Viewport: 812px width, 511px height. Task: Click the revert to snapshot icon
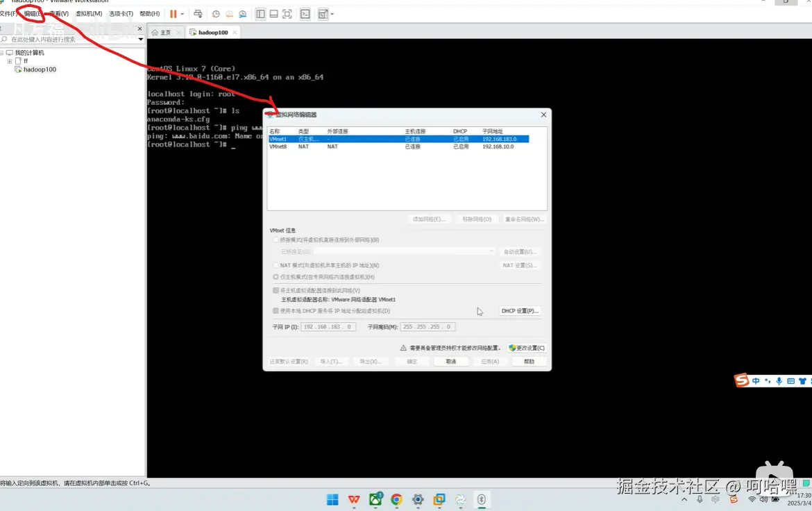point(230,14)
